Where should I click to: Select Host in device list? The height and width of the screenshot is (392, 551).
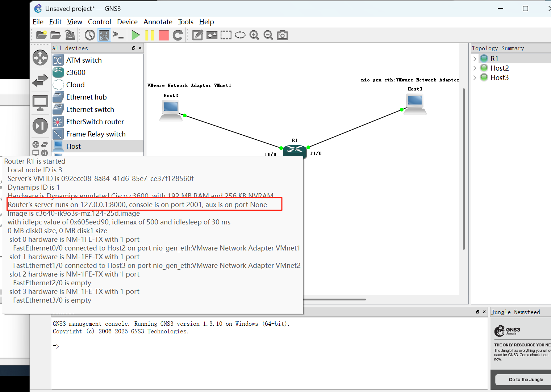click(97, 146)
